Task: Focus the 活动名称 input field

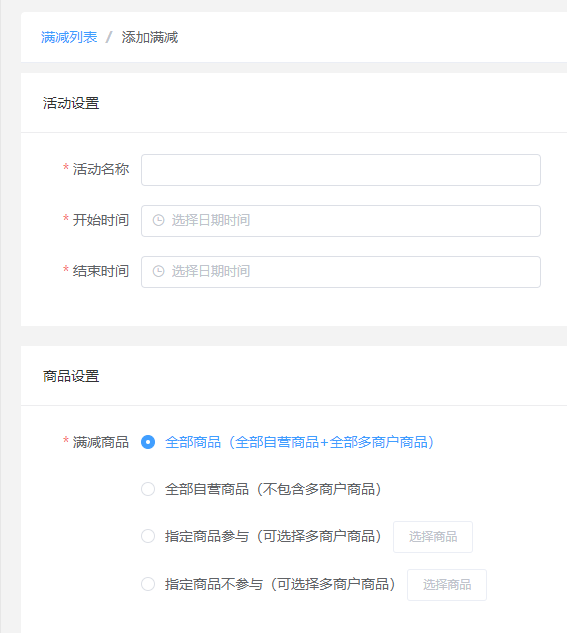Action: 341,170
